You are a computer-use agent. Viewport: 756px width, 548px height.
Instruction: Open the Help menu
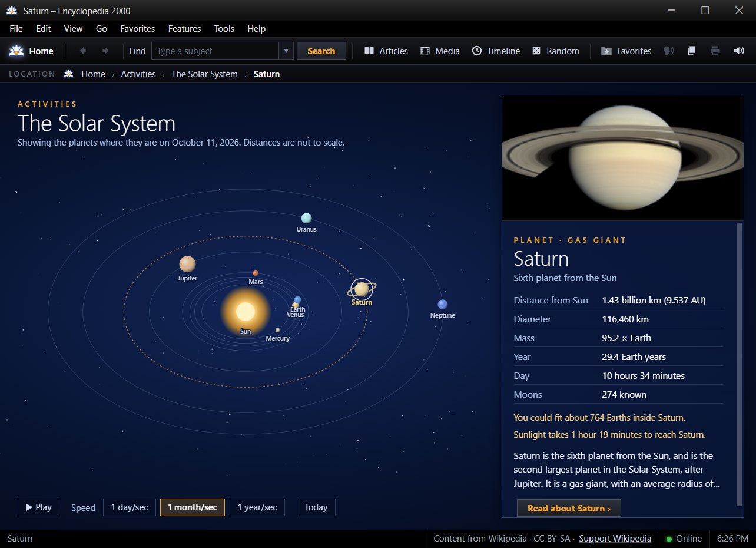257,28
